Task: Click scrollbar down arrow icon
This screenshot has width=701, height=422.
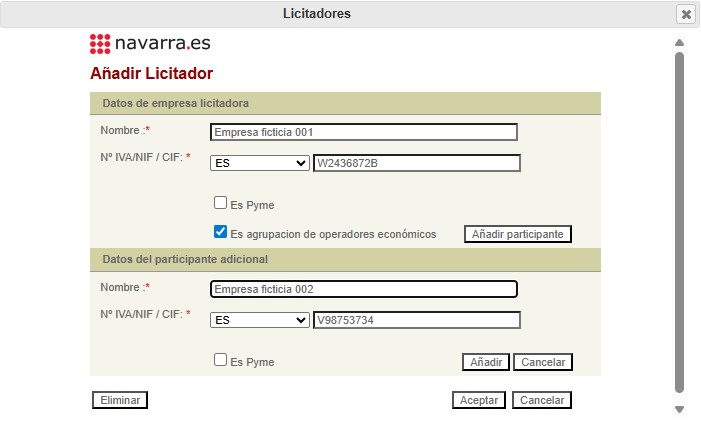Action: tap(680, 409)
